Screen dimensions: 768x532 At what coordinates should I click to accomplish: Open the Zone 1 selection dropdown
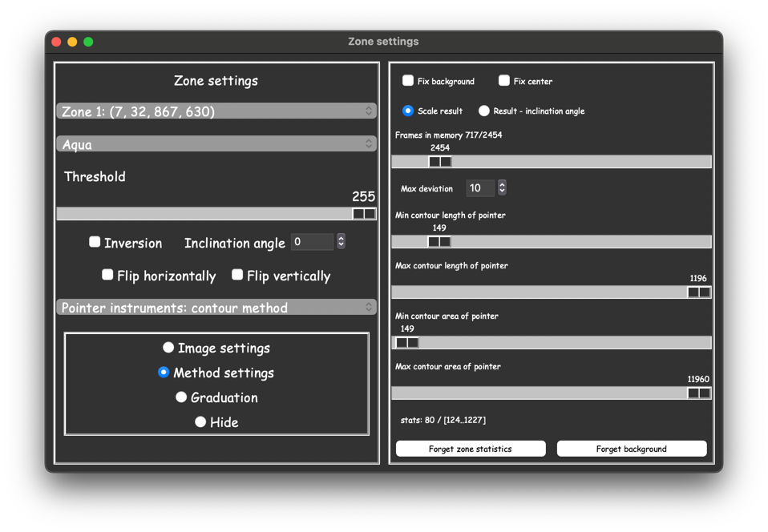[216, 111]
